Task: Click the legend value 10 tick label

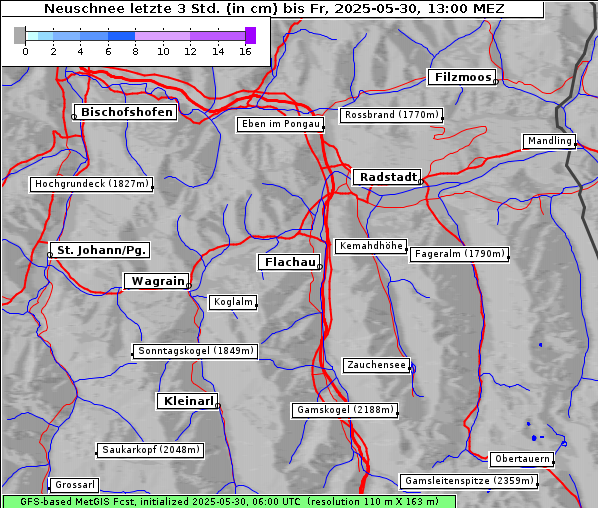Action: coord(163,51)
